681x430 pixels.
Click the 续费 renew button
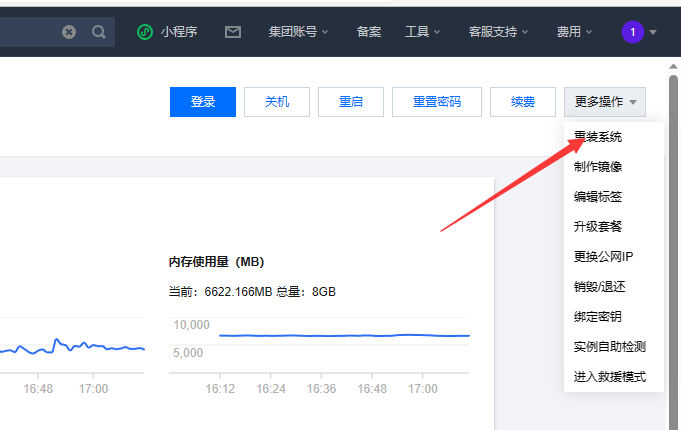click(522, 102)
